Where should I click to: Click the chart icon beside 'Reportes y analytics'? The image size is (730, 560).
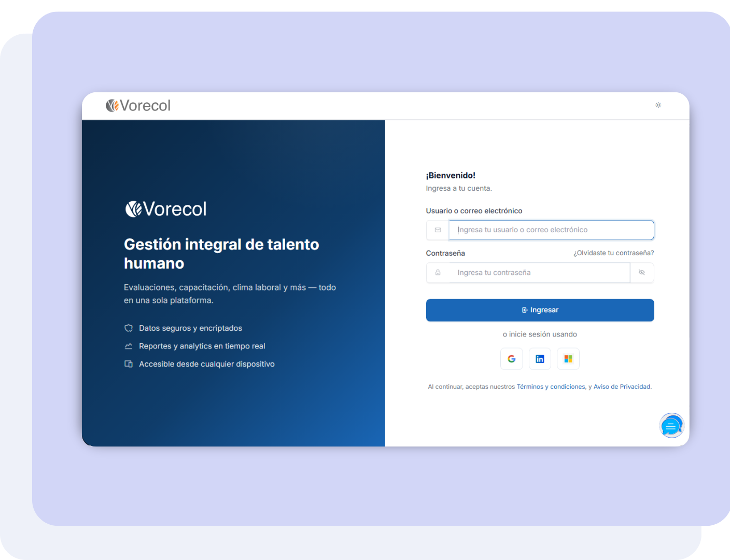pyautogui.click(x=129, y=346)
